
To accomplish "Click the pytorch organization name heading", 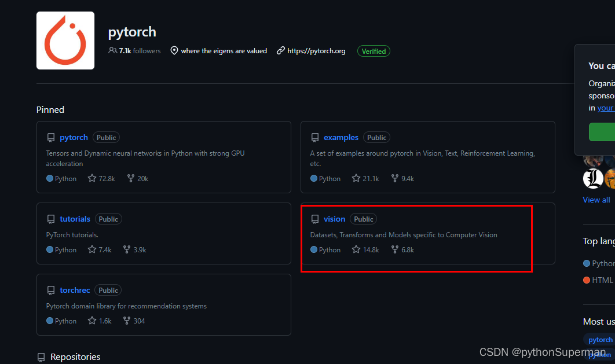I will tap(132, 32).
